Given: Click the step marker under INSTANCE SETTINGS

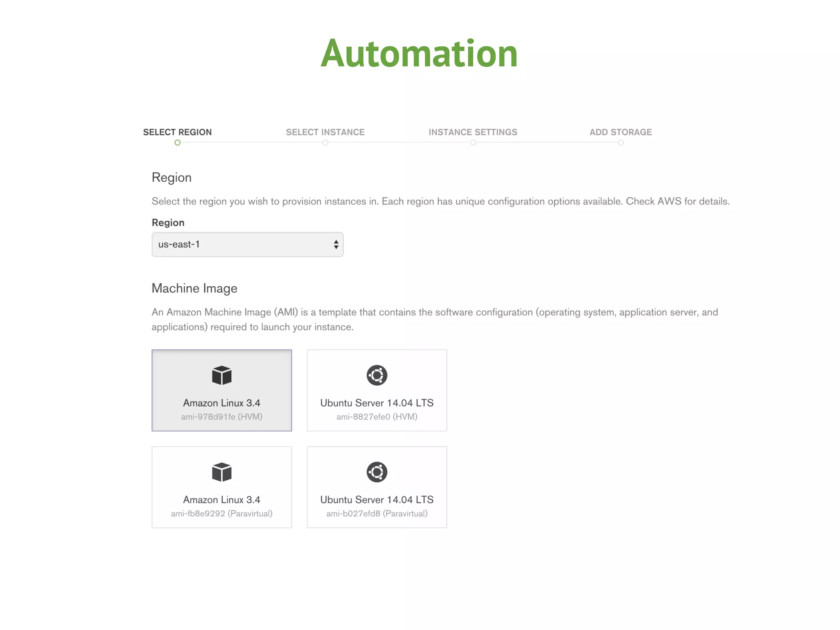Looking at the screenshot, I should pyautogui.click(x=473, y=143).
